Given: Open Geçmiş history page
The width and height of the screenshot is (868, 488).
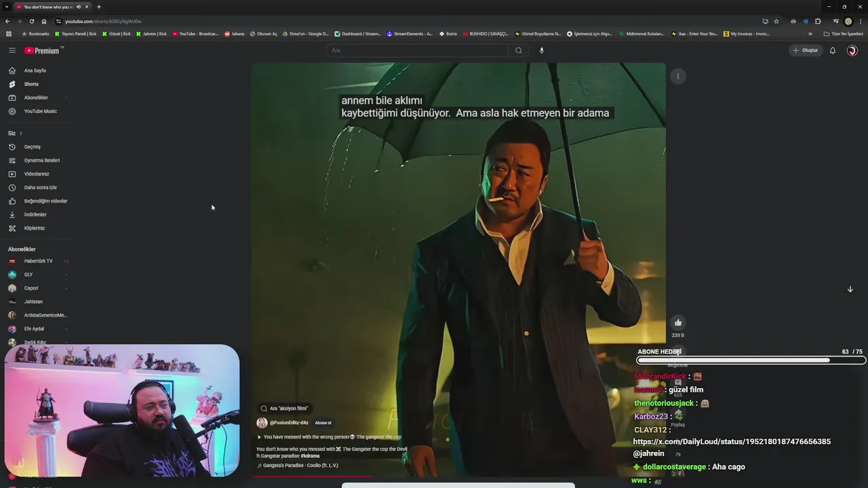Looking at the screenshot, I should [x=32, y=146].
